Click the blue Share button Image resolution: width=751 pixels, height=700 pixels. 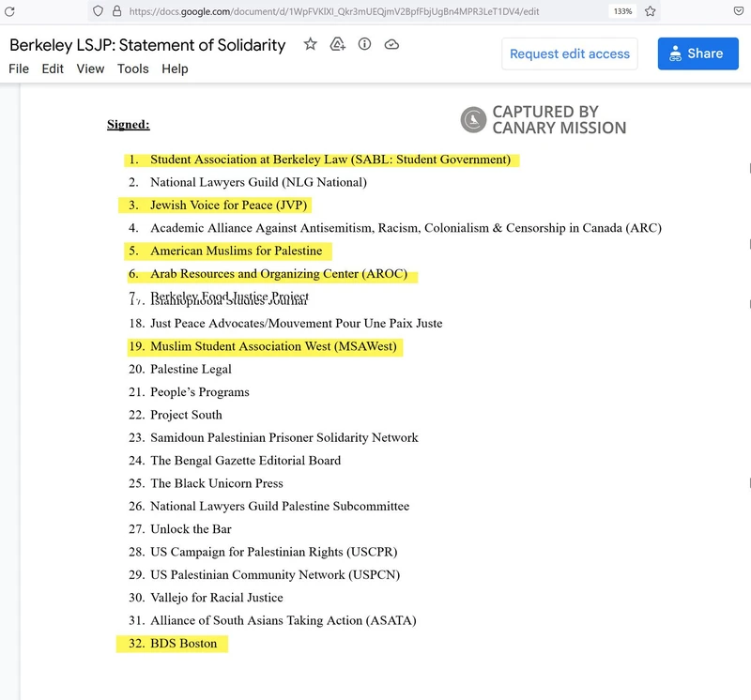697,53
